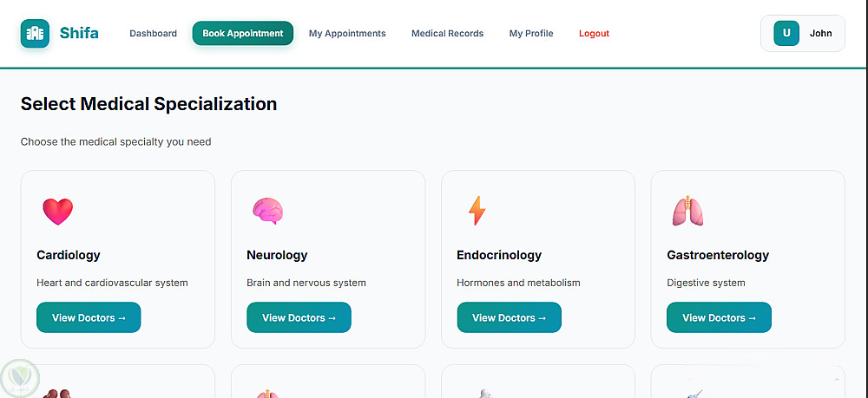View Doctors for Cardiology
Image resolution: width=868 pixels, height=398 pixels.
coord(89,317)
